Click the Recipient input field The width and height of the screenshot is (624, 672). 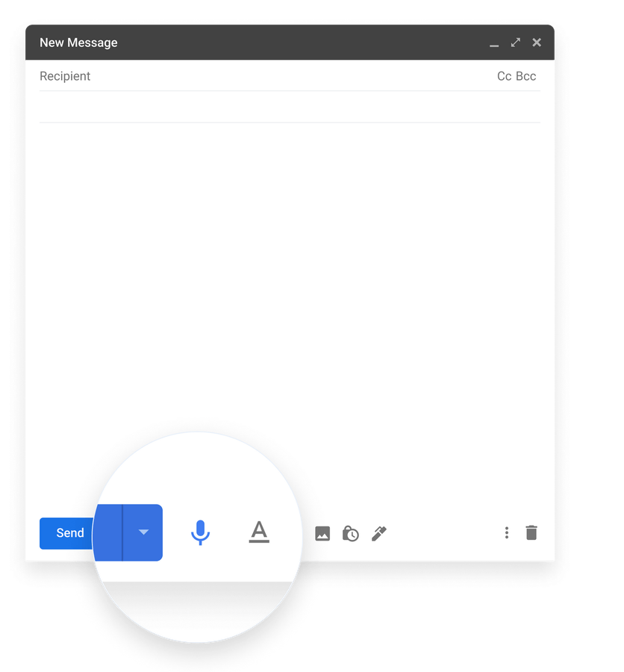(x=224, y=75)
